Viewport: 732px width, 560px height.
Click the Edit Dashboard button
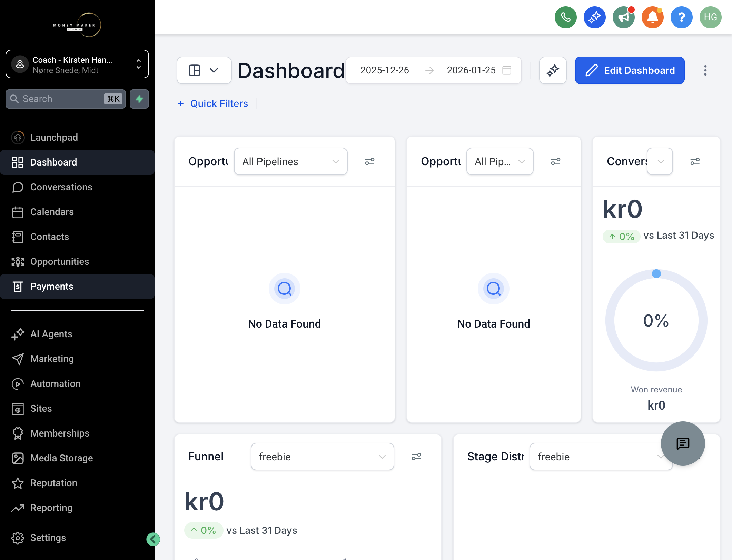tap(630, 70)
